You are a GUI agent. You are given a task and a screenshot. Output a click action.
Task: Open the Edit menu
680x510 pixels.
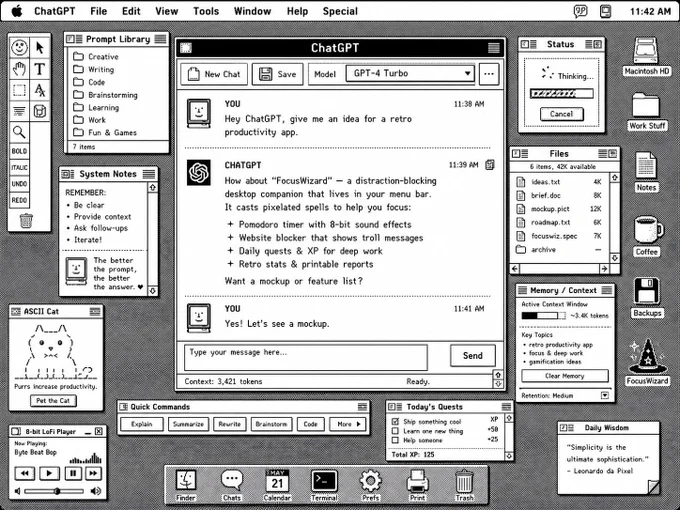pos(131,11)
